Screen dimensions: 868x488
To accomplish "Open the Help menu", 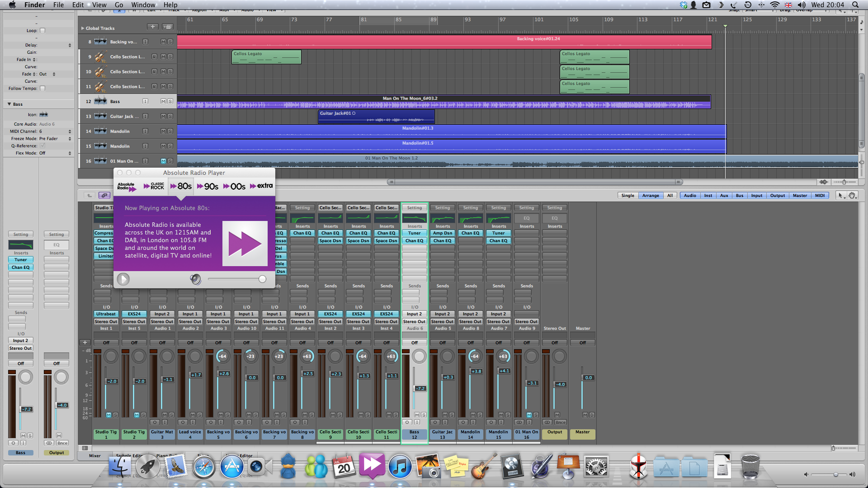I will (170, 5).
